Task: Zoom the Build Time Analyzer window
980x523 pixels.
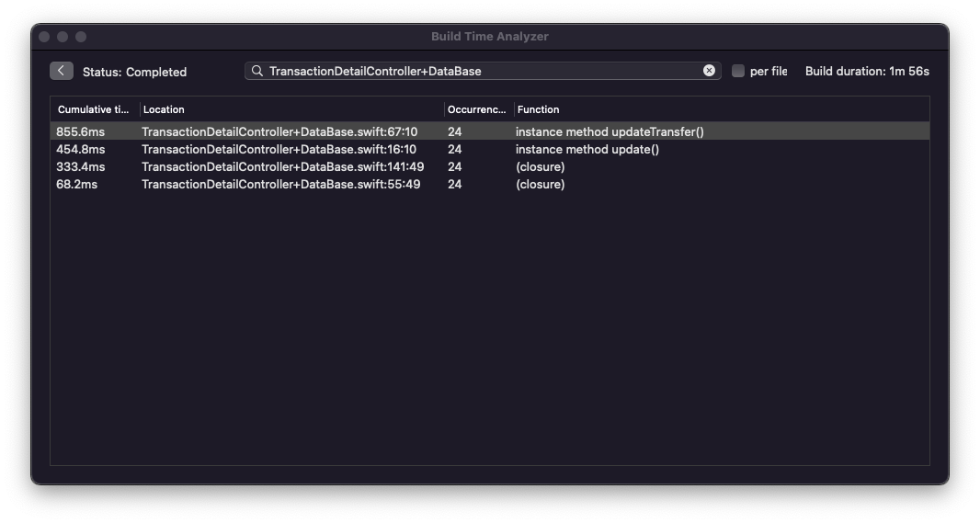Action: (81, 37)
